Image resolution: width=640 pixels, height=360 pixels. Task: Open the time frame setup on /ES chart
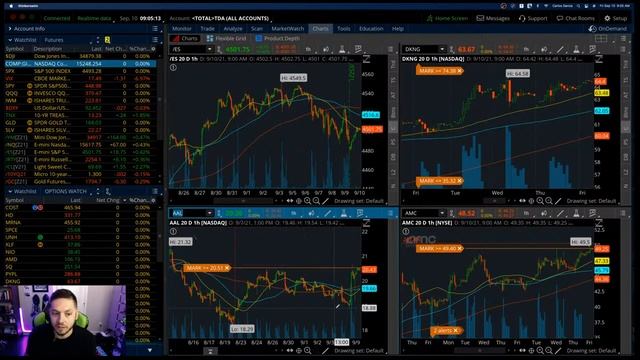click(x=308, y=49)
